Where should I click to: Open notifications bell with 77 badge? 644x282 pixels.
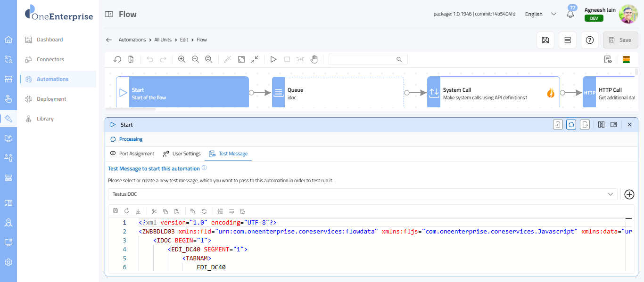point(570,14)
